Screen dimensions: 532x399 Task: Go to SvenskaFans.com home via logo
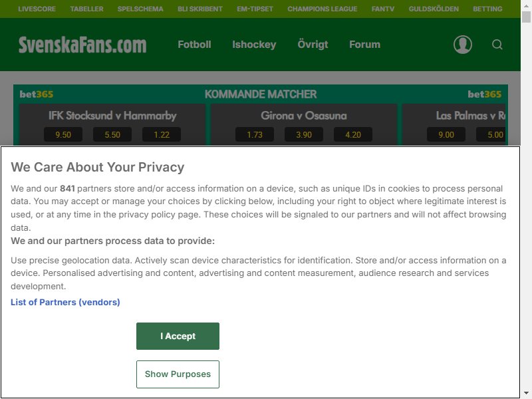(82, 45)
